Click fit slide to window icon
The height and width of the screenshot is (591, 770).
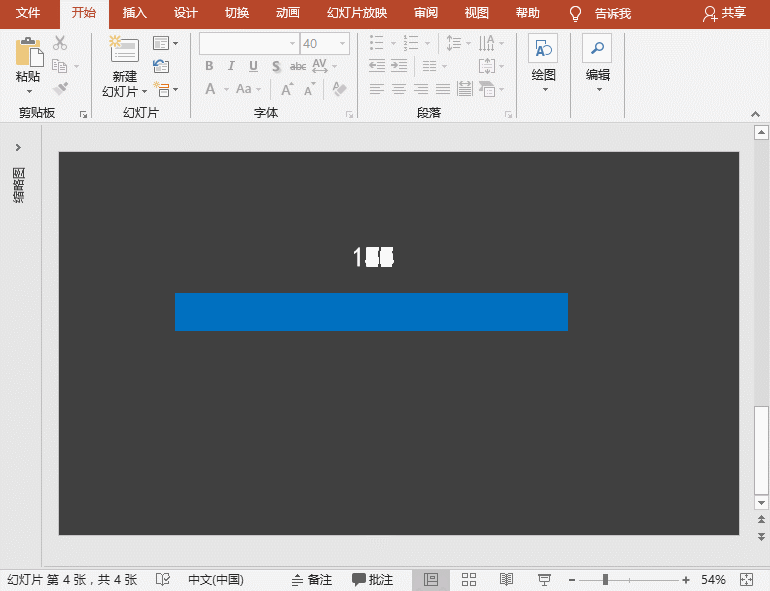tap(746, 580)
